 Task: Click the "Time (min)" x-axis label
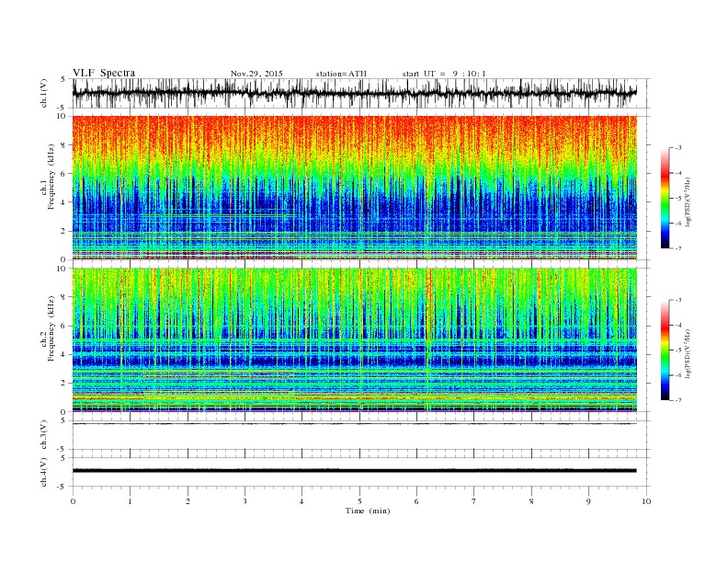[x=368, y=511]
